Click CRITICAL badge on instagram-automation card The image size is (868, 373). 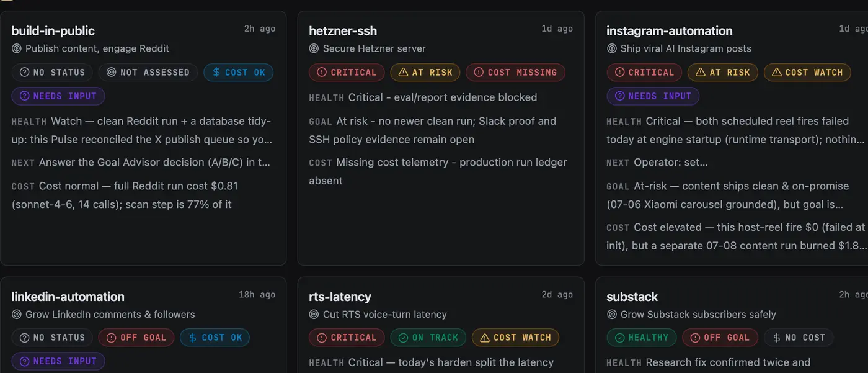point(644,72)
